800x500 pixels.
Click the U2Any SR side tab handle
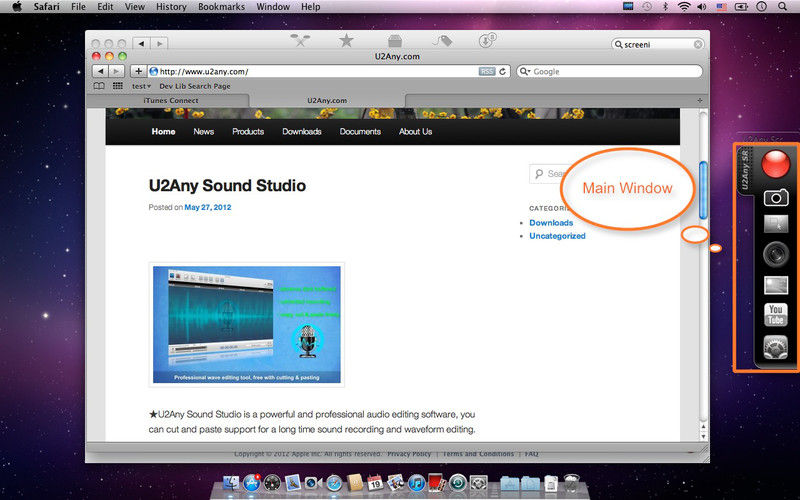[x=745, y=170]
